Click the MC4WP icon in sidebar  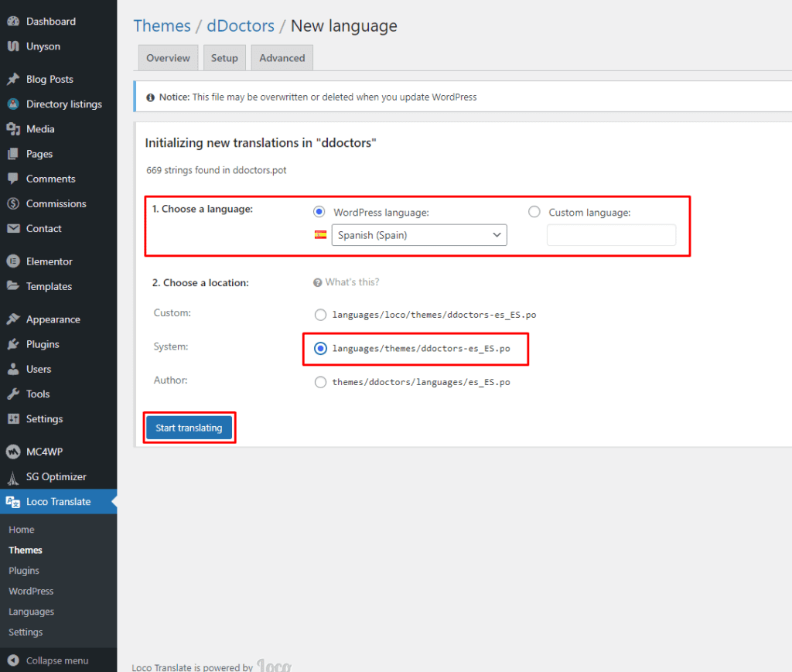[x=13, y=452]
